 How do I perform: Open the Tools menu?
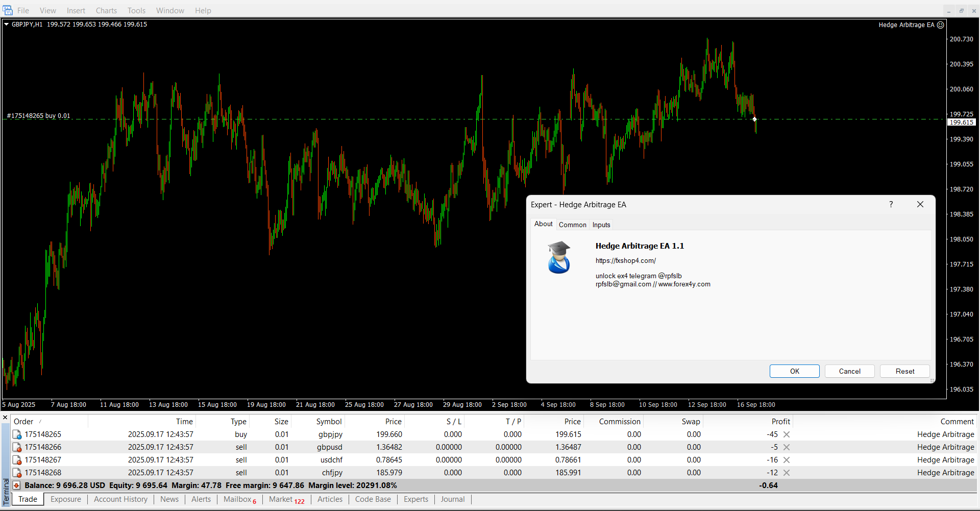(136, 10)
